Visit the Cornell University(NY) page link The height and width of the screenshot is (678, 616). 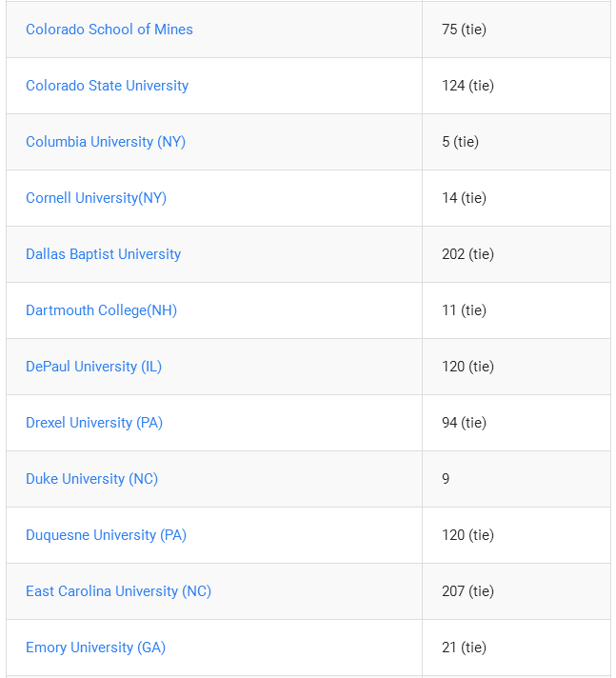click(96, 198)
